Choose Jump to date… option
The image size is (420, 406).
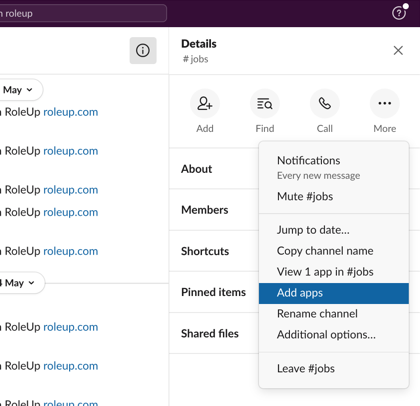pyautogui.click(x=334, y=230)
